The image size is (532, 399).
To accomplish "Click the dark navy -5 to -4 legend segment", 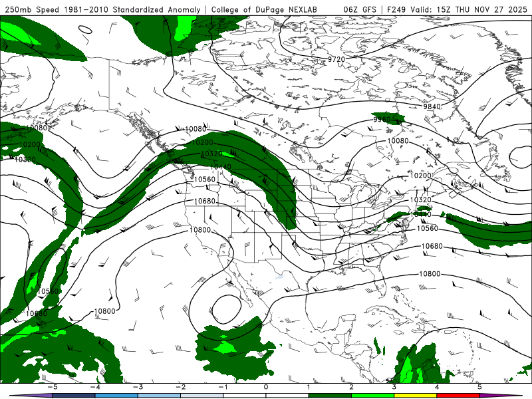I will click(x=74, y=396).
